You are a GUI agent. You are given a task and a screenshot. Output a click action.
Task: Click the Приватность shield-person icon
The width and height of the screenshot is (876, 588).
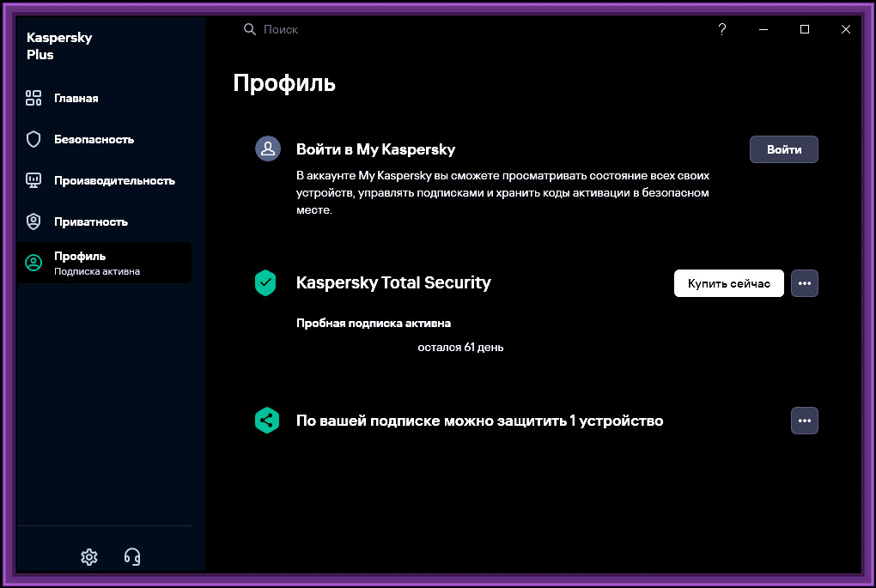coord(33,221)
